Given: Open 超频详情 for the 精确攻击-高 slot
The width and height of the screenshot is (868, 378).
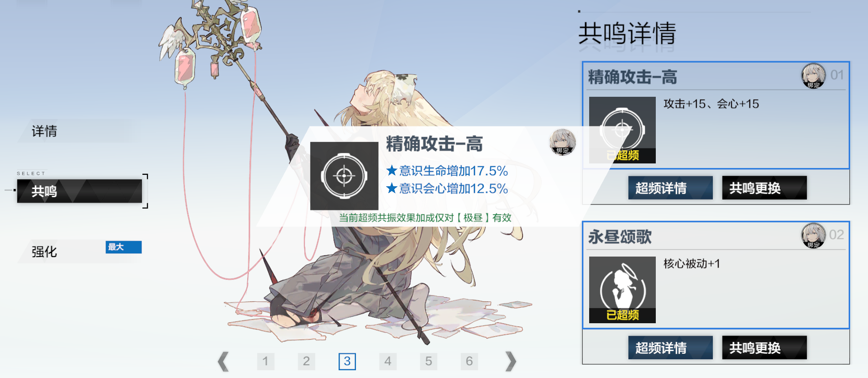Looking at the screenshot, I should [670, 188].
